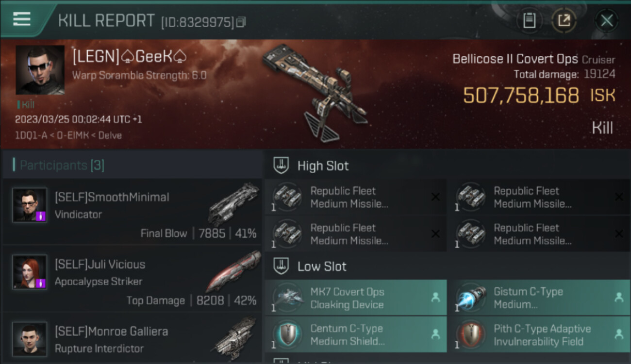The height and width of the screenshot is (364, 631).
Task: Open the hamburger menu icon
Action: pos(22,19)
